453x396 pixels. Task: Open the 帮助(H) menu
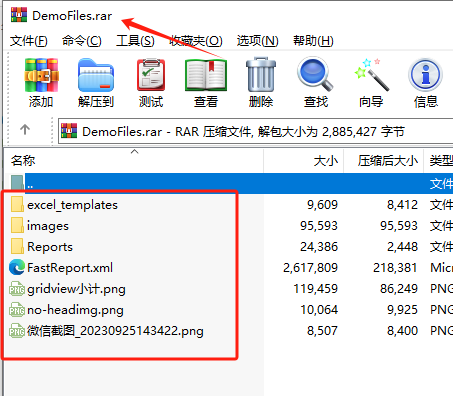point(313,41)
